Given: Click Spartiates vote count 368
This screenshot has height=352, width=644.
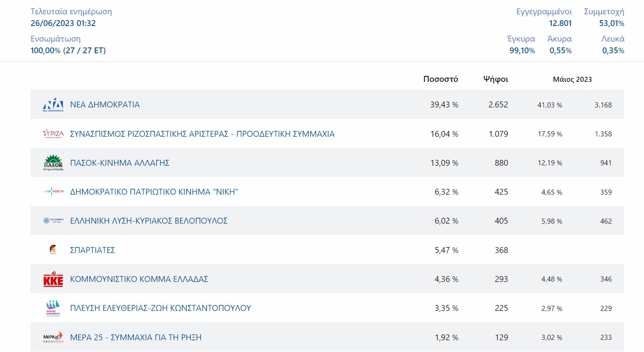Looking at the screenshot, I should (x=501, y=250).
